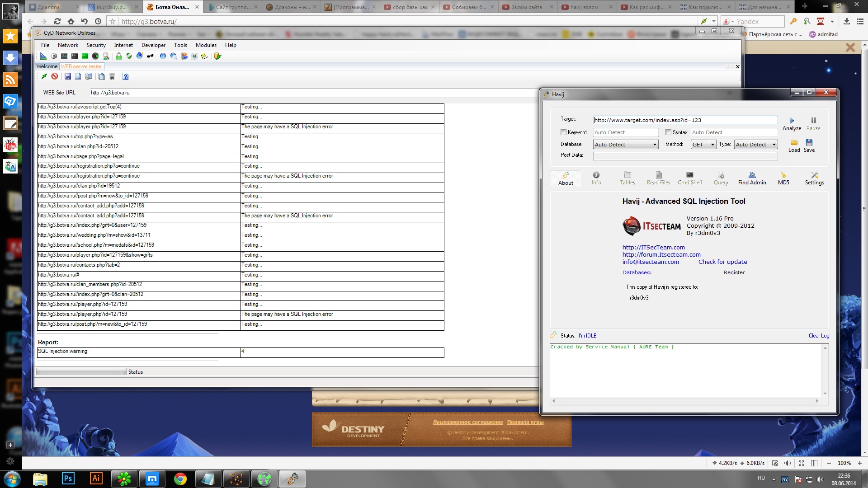Viewport: 868px width, 488px height.
Task: Toggle browser fullscreen icon in status bar
Action: pos(802,463)
